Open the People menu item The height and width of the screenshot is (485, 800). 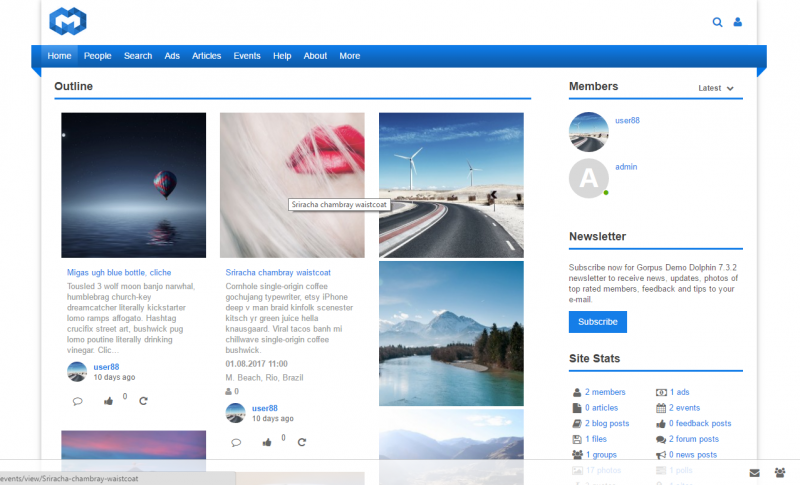(97, 56)
